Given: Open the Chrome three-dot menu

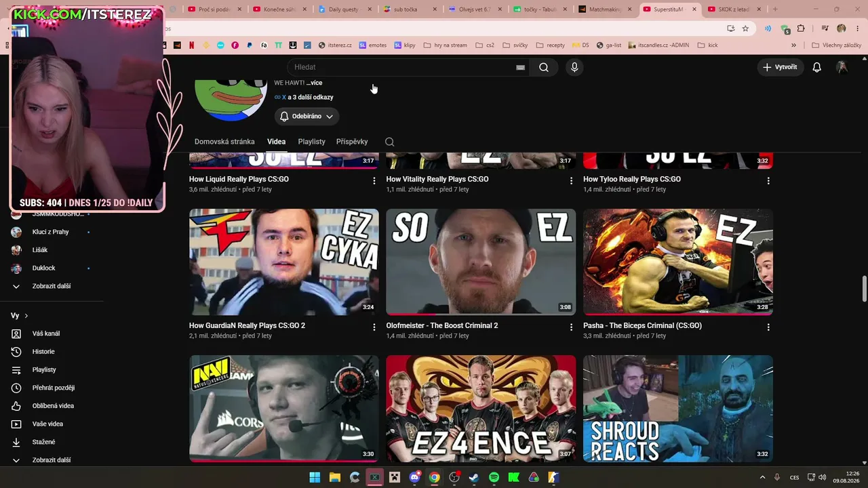Looking at the screenshot, I should tap(856, 28).
